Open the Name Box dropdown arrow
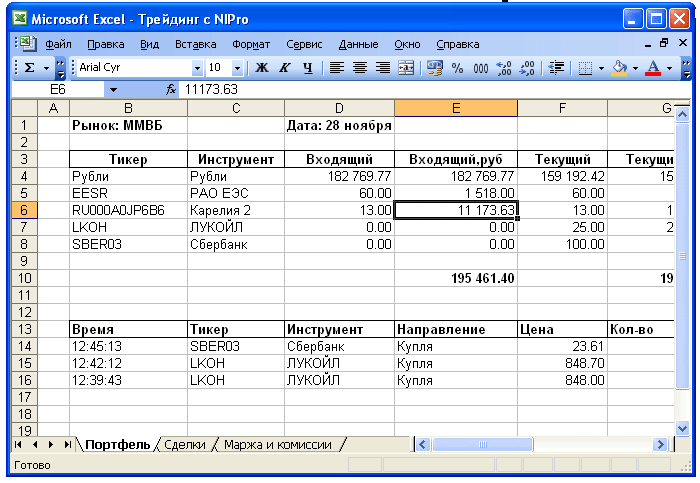 pos(113,90)
